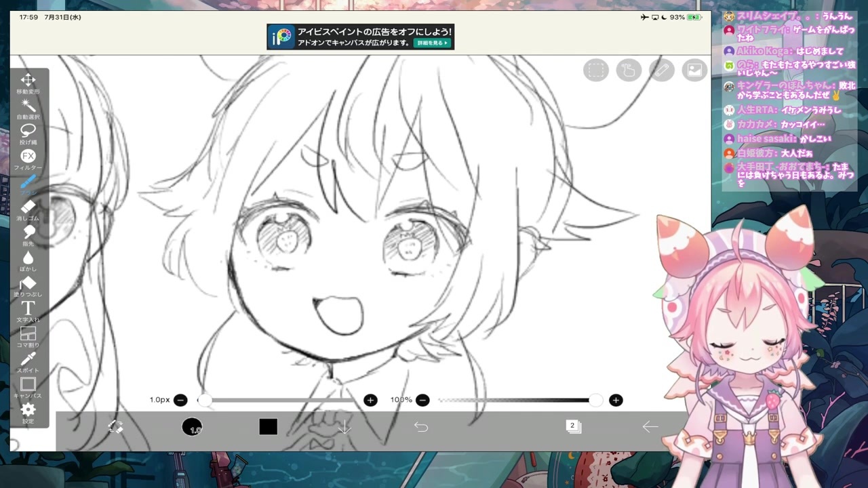The height and width of the screenshot is (488, 868).
Task: Choose the Bucket fill (塗りつぶし) tool
Action: tap(28, 286)
